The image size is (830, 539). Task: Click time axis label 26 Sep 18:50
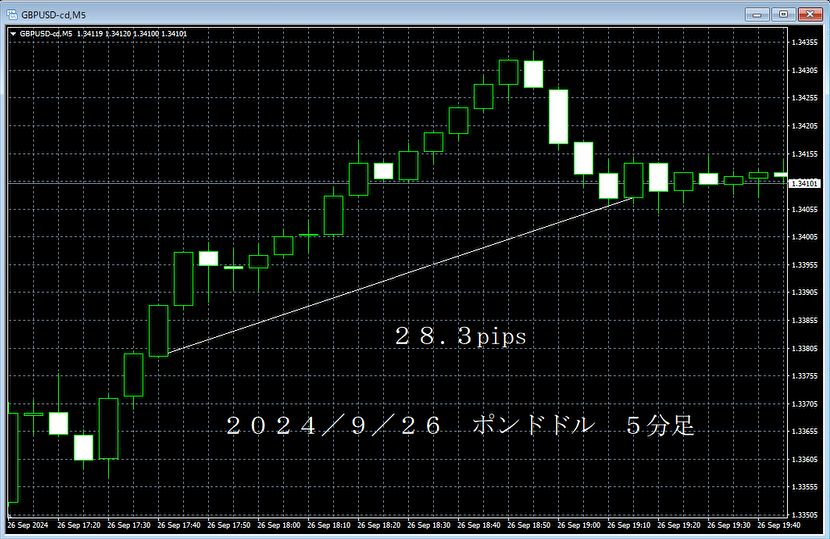529,525
